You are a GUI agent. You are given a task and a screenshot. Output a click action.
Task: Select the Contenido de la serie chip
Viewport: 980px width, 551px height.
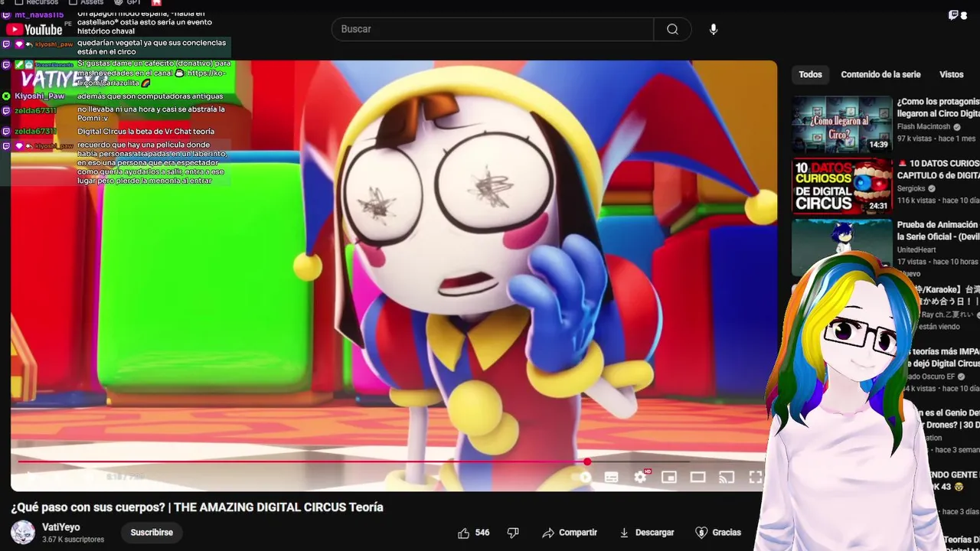pyautogui.click(x=880, y=74)
